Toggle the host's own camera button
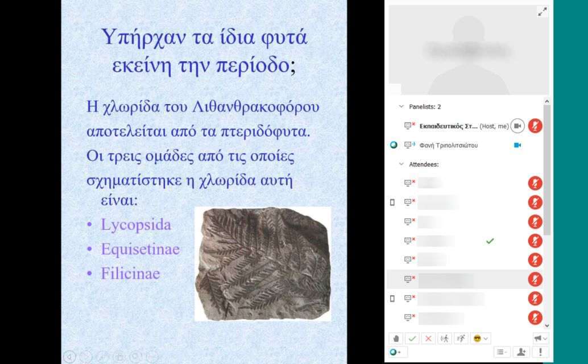Screen dimensions: 588x364 [x=517, y=126]
